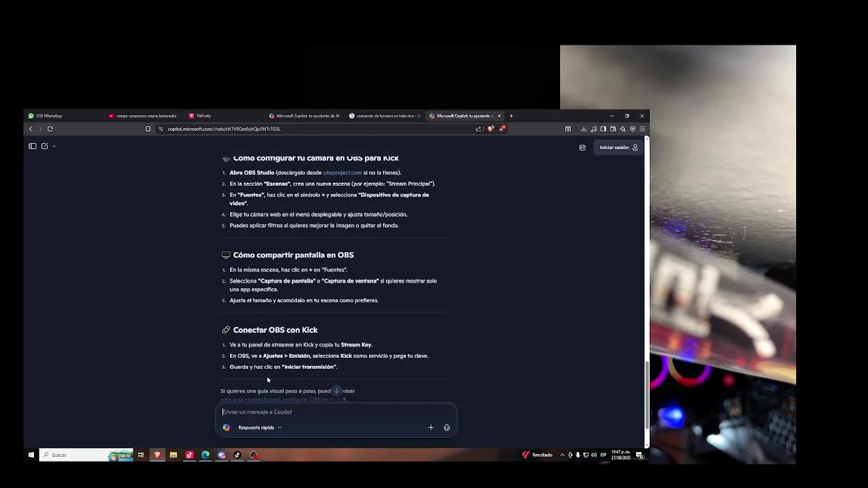Click the plus attach button in composer
This screenshot has width=868, height=488.
431,428
